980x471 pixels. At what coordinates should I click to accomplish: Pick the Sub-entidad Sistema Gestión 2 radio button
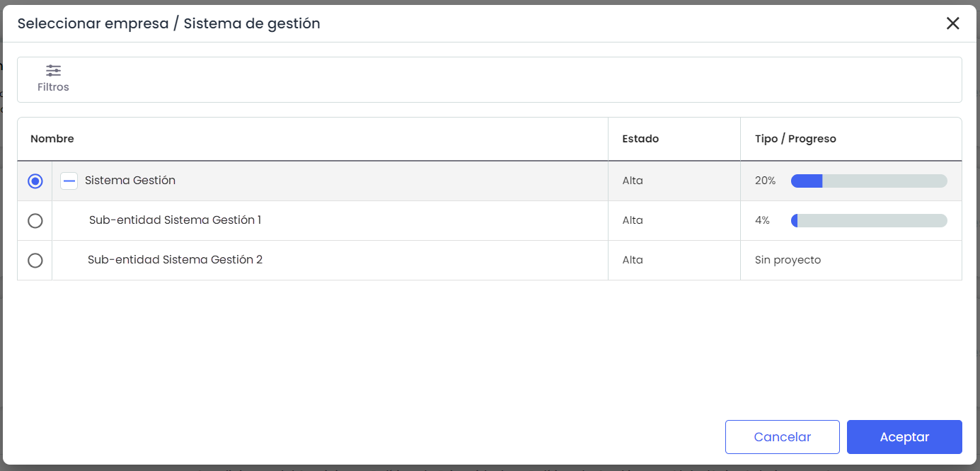[x=35, y=261]
